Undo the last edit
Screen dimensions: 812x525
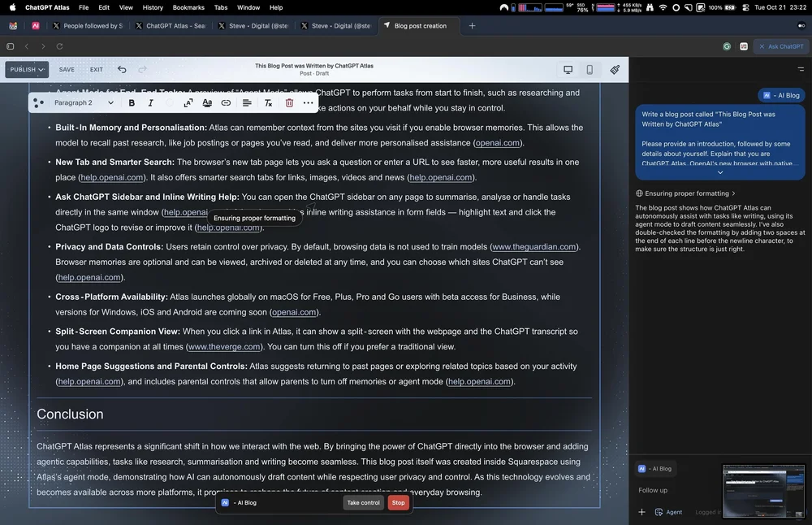[x=122, y=69]
